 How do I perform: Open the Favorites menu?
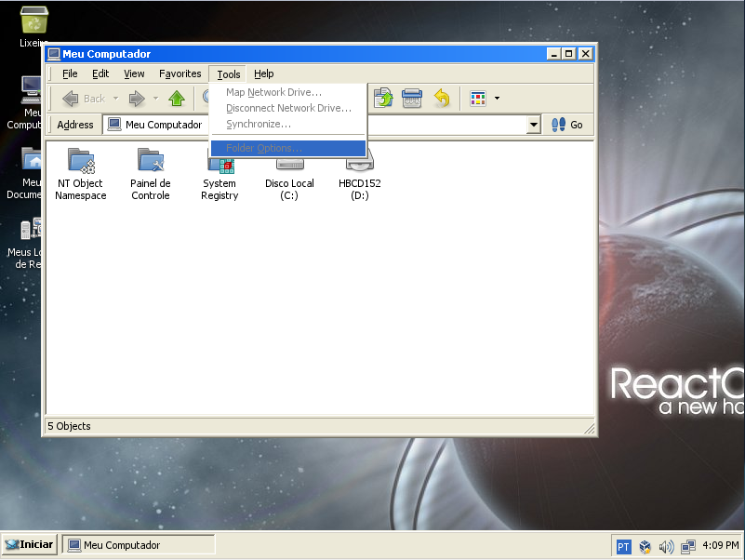pos(180,73)
